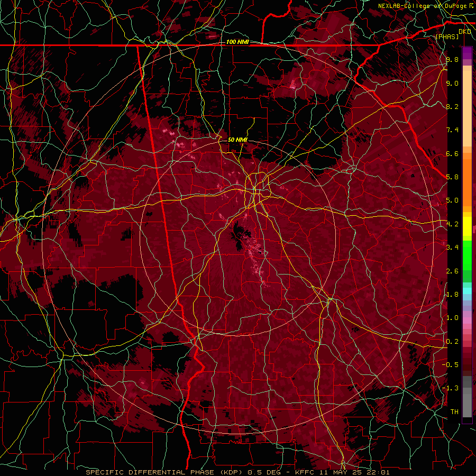
Task: Click the "KFFC" radar site identifier in the caption
Action: click(x=305, y=472)
